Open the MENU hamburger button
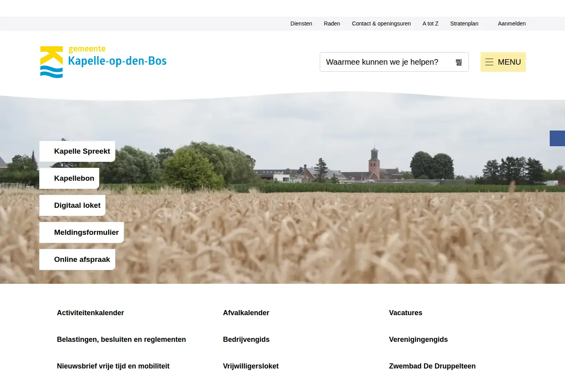 pyautogui.click(x=503, y=62)
